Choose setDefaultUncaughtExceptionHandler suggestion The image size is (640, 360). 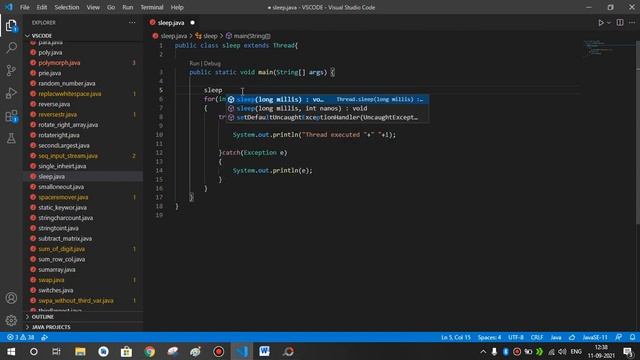tap(327, 117)
